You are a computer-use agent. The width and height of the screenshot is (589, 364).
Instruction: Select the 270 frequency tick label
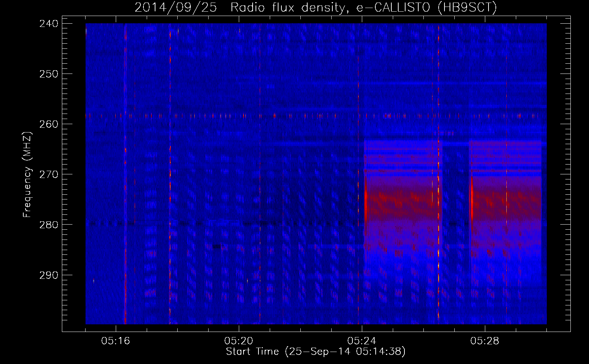[x=48, y=174]
